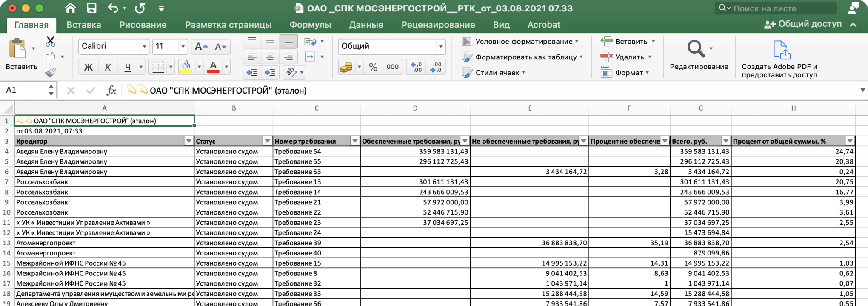Align text to top of cell
Image resolution: width=868 pixels, height=306 pixels.
[252, 41]
